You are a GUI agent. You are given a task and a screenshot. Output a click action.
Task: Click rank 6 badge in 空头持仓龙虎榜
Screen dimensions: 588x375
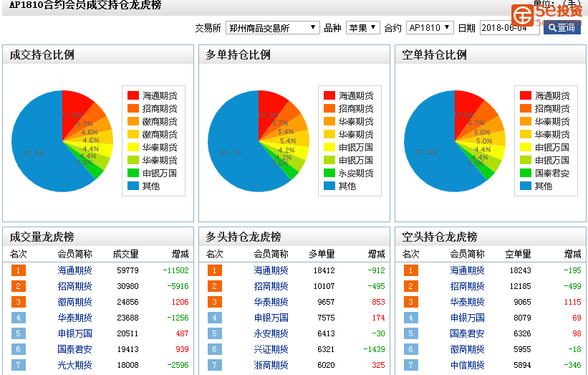click(410, 349)
